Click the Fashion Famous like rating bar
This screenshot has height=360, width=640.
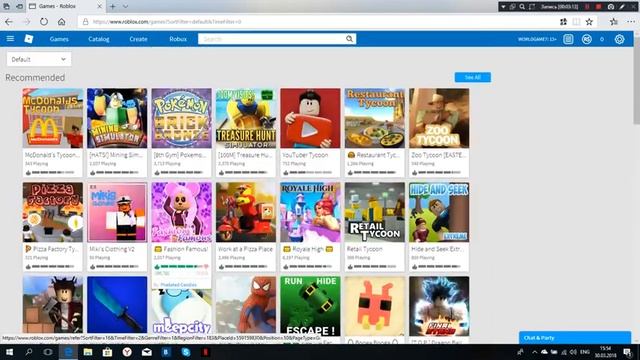click(x=182, y=267)
